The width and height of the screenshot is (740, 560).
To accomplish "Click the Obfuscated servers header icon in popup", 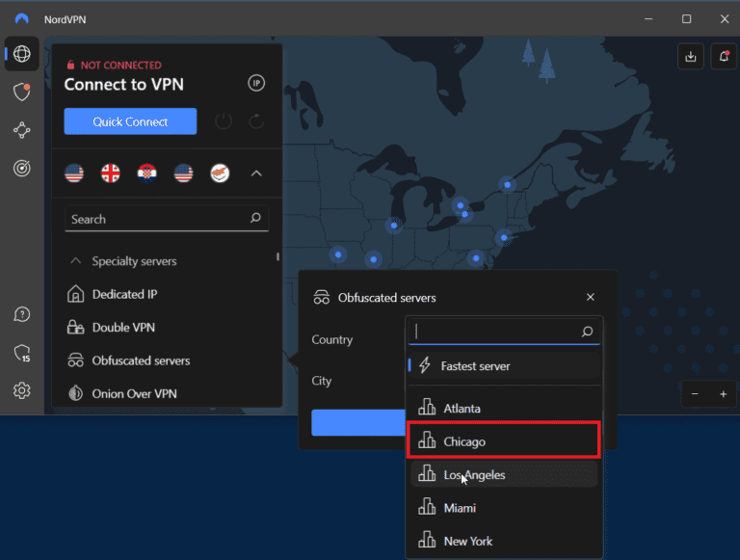I will pyautogui.click(x=322, y=298).
